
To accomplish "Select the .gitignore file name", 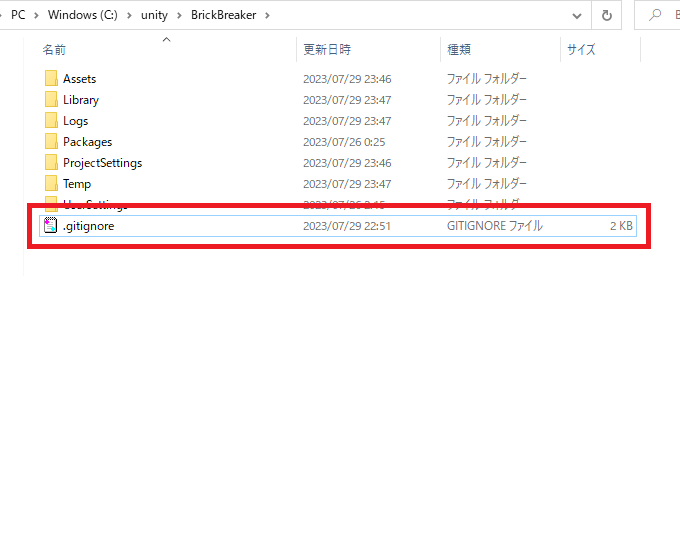I will (x=88, y=226).
